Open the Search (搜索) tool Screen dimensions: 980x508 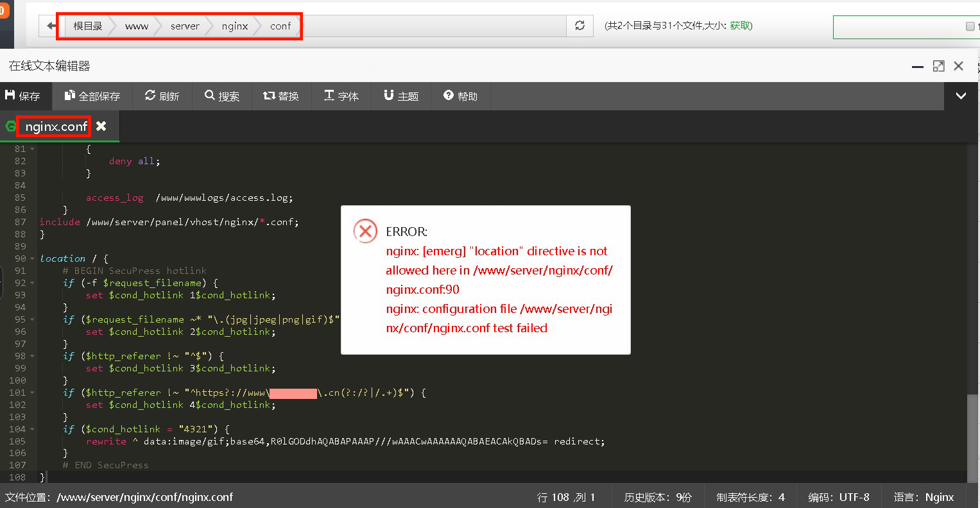pos(222,96)
